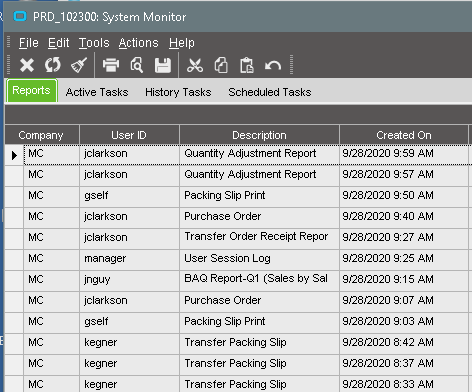
Task: Sort by the User ID column header
Action: (x=129, y=135)
